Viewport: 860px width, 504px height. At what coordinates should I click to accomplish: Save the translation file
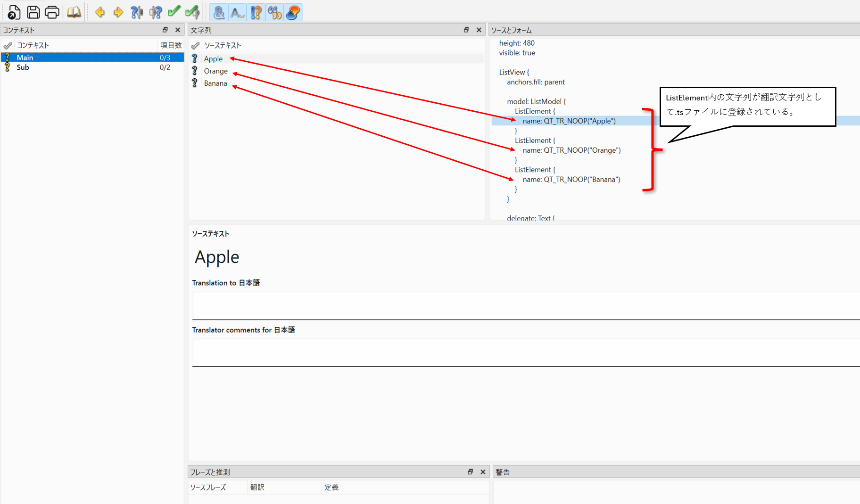[33, 12]
